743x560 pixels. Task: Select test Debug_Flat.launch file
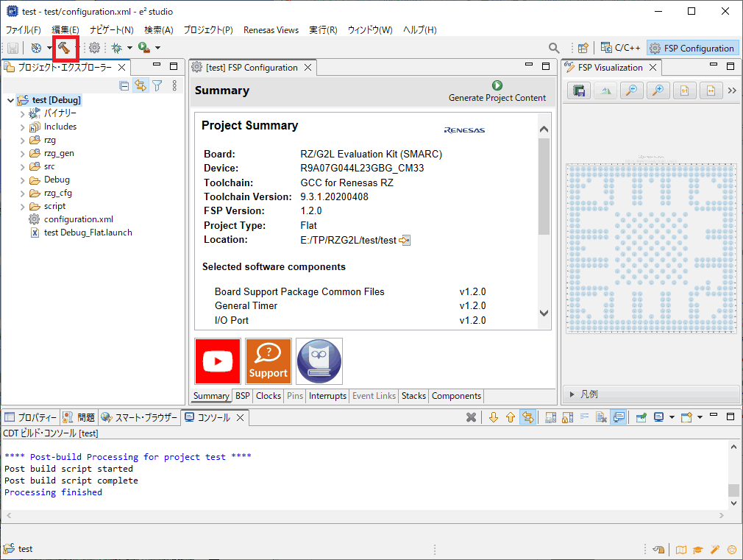tap(88, 233)
